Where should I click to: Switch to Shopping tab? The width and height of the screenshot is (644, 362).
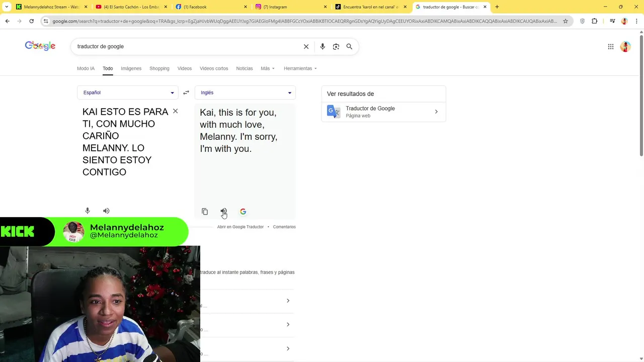pos(159,68)
